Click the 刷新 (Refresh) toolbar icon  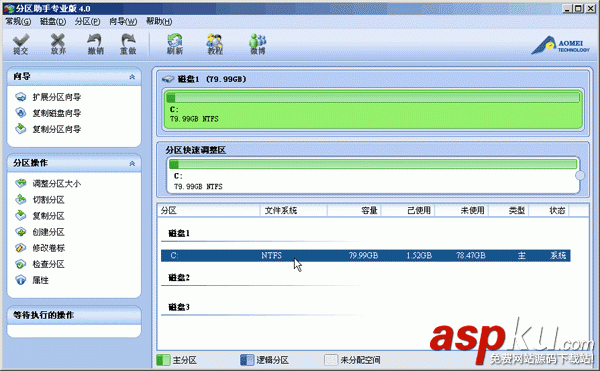point(174,44)
